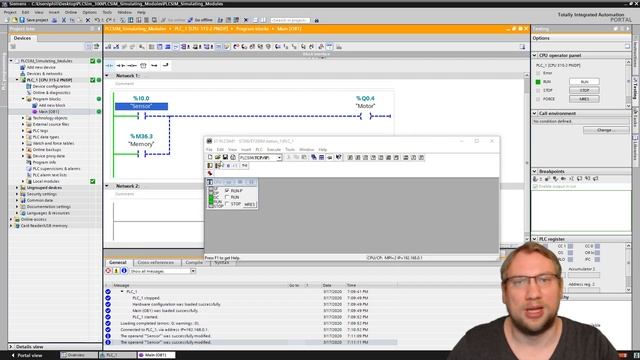Screen dimensions: 640x360
Task: Expand the Technology objects folder
Action: [x=23, y=118]
